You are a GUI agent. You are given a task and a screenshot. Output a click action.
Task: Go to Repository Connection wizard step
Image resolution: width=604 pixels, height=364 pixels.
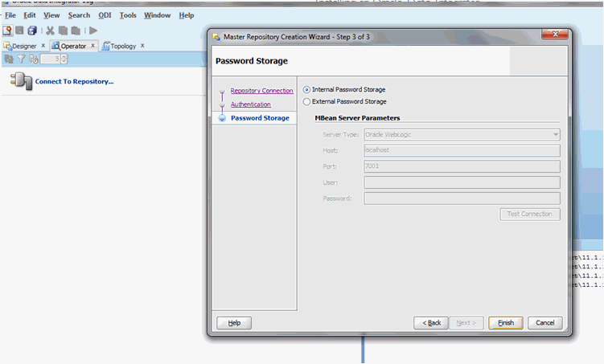click(262, 91)
